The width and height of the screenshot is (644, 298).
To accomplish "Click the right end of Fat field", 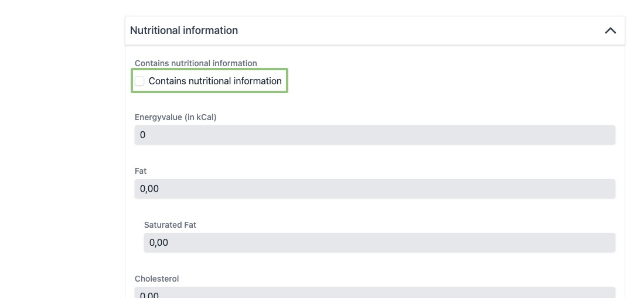I will [604, 189].
